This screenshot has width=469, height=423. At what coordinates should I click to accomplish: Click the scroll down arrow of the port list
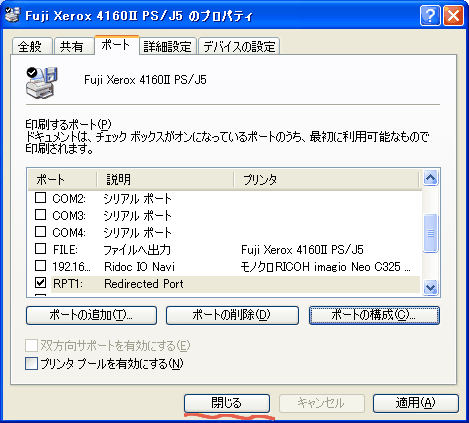[431, 287]
